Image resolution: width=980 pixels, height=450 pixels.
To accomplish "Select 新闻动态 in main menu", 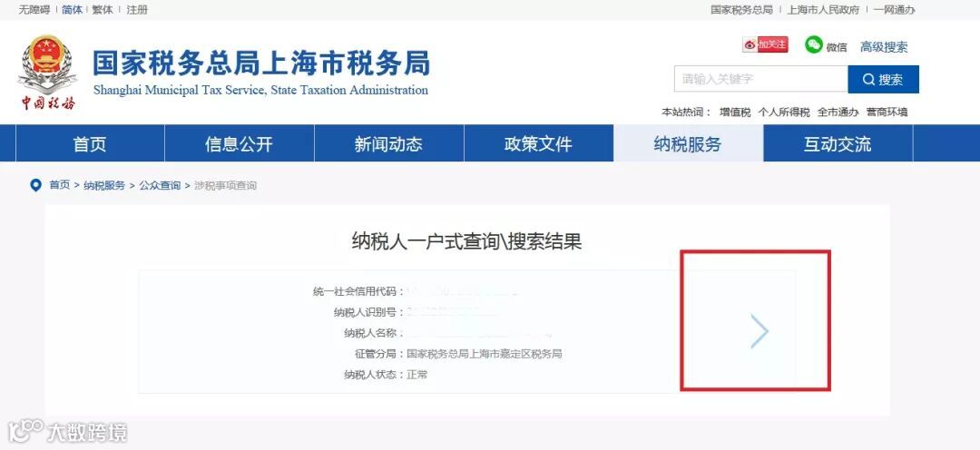I will (x=388, y=143).
